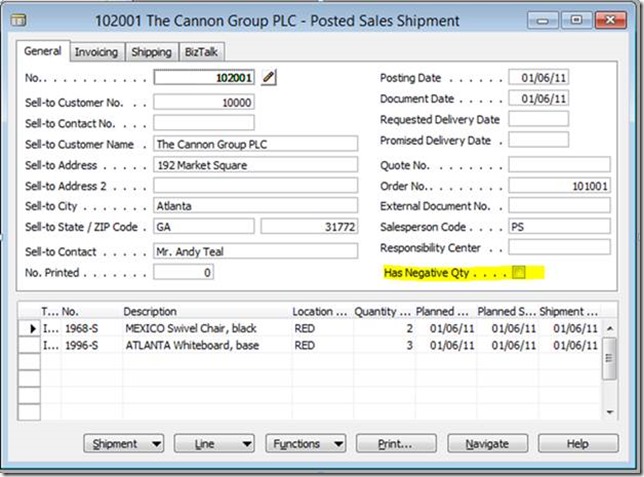Toggle the Has Negative Qty checkbox

coord(519,272)
